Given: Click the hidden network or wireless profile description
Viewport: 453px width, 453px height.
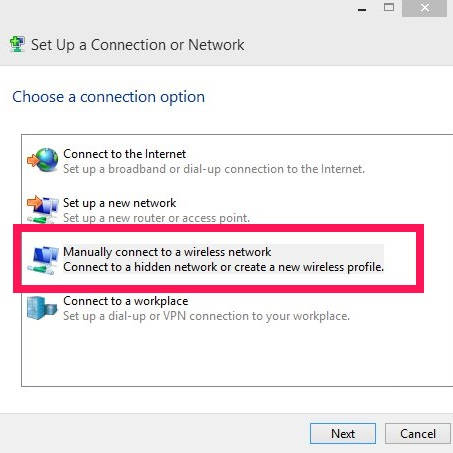Looking at the screenshot, I should tap(223, 267).
